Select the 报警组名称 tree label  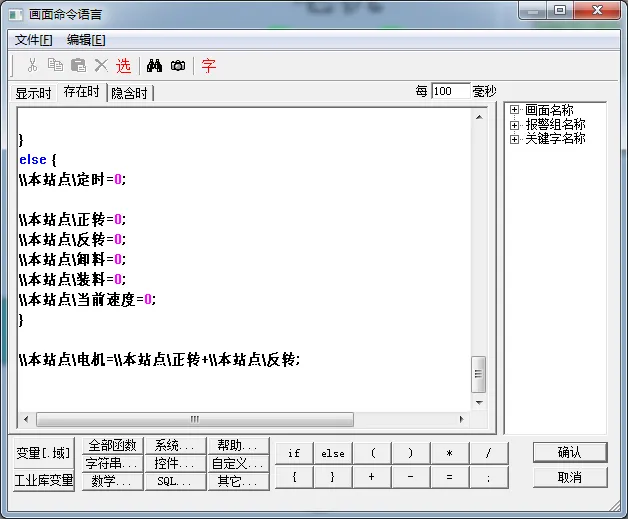point(556,125)
